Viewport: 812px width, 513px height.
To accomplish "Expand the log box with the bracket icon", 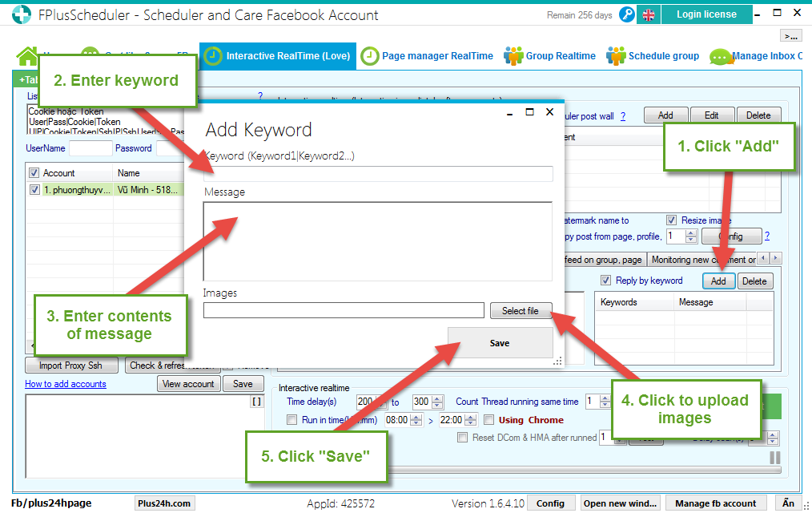I will [256, 401].
